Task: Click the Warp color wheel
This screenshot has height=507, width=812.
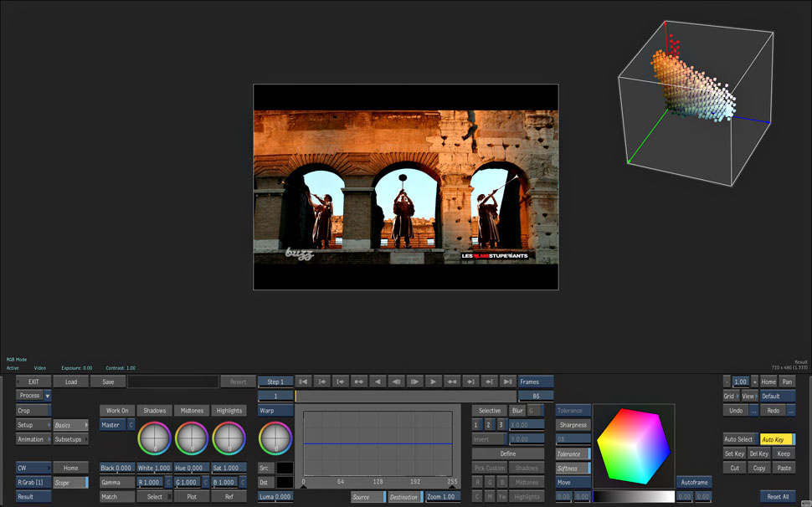Action: [275, 438]
